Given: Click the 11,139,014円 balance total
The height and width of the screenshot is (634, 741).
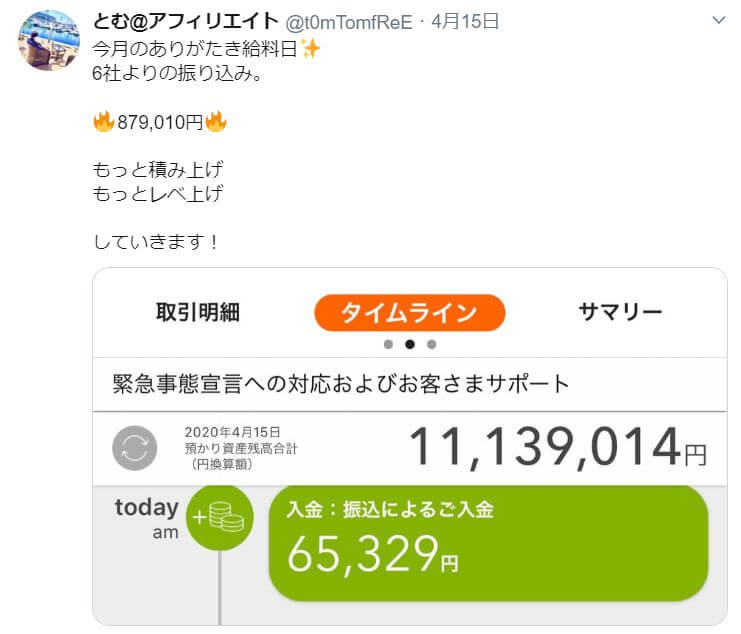Looking at the screenshot, I should tap(558, 447).
